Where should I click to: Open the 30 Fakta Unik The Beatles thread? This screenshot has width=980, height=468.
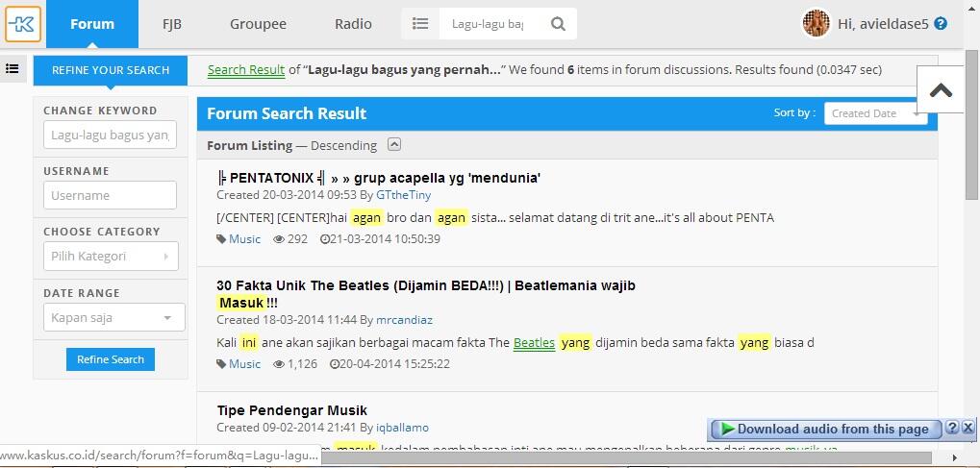click(x=426, y=294)
